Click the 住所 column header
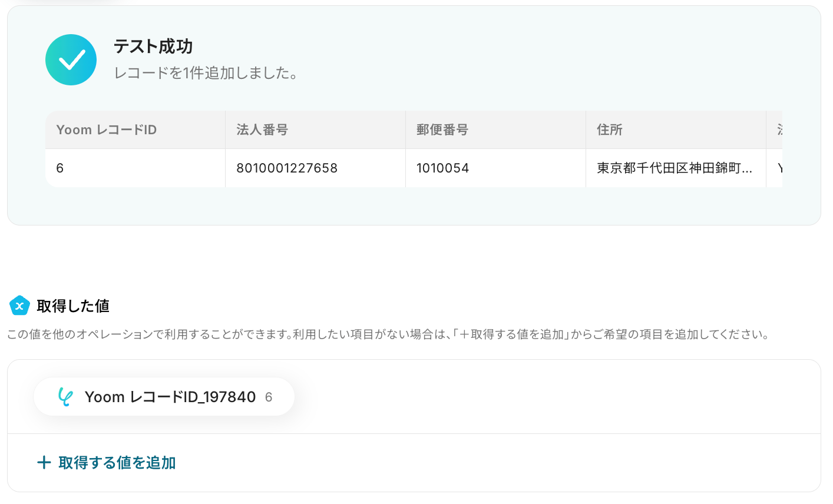This screenshot has height=504, width=833. pyautogui.click(x=676, y=130)
